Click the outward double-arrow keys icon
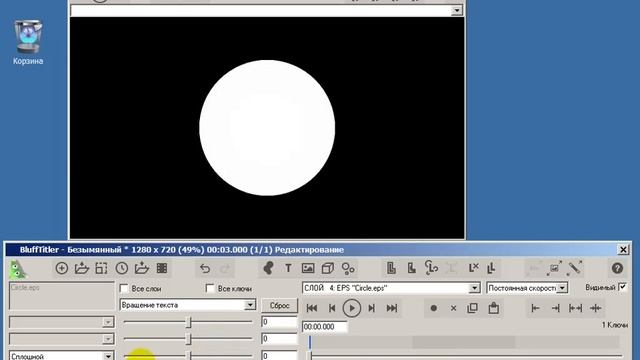The width and height of the screenshot is (640, 360). coord(575,308)
